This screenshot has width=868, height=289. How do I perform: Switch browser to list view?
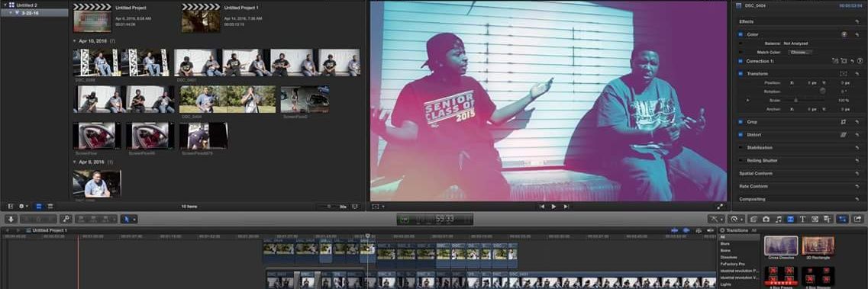[x=50, y=207]
